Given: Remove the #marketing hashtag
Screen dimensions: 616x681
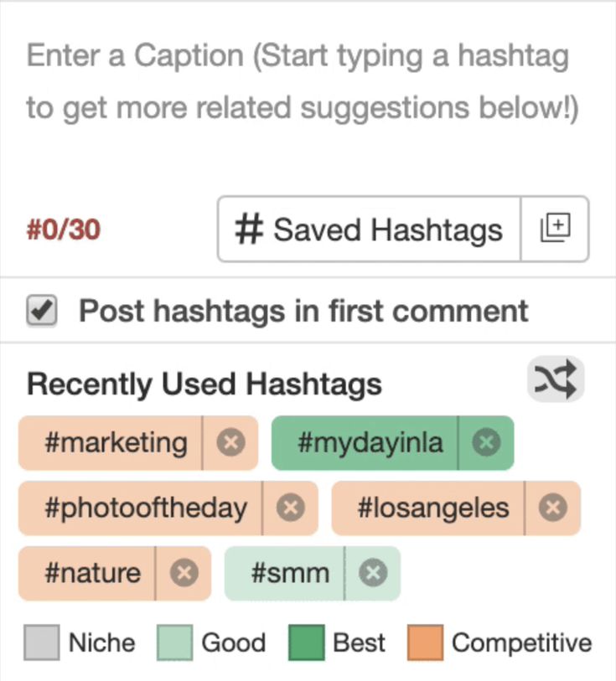Looking at the screenshot, I should point(230,442).
